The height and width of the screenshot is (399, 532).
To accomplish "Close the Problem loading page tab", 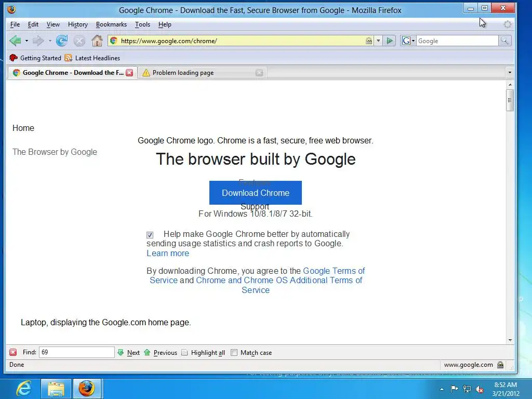I will pyautogui.click(x=259, y=73).
